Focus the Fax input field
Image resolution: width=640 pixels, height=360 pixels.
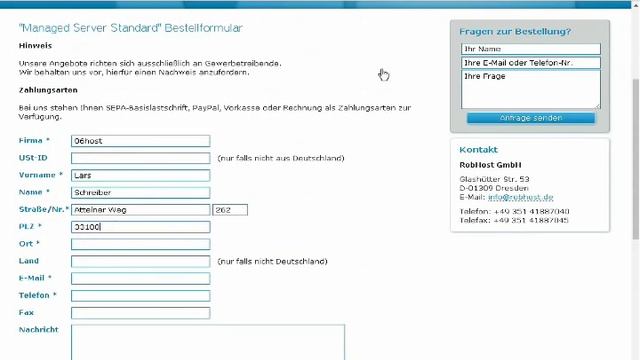pos(140,313)
